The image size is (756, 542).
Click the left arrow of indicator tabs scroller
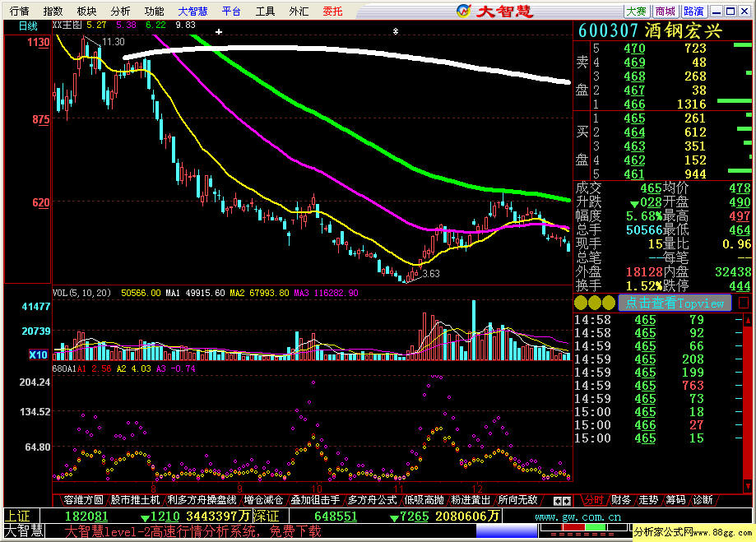coord(557,501)
